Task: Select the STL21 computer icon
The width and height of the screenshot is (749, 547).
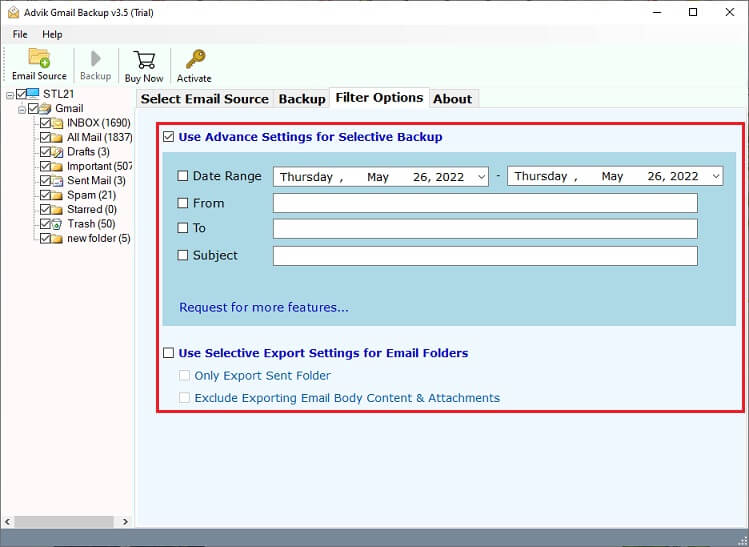Action: 33,94
